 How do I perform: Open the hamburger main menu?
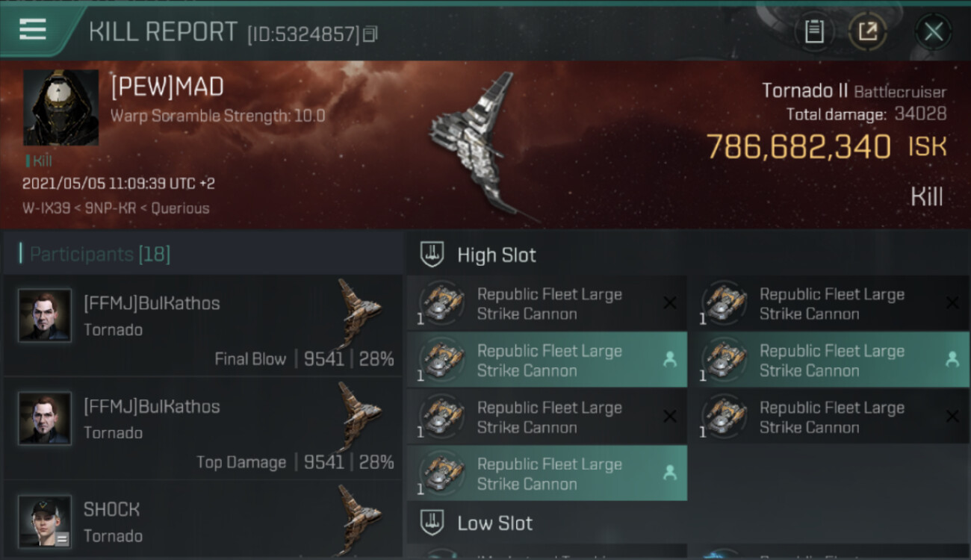pyautogui.click(x=32, y=30)
